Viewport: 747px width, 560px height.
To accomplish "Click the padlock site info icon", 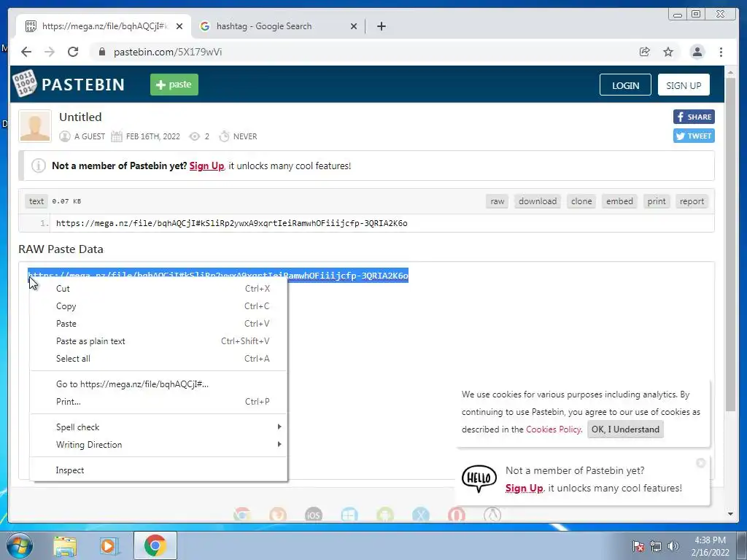I will coord(101,52).
